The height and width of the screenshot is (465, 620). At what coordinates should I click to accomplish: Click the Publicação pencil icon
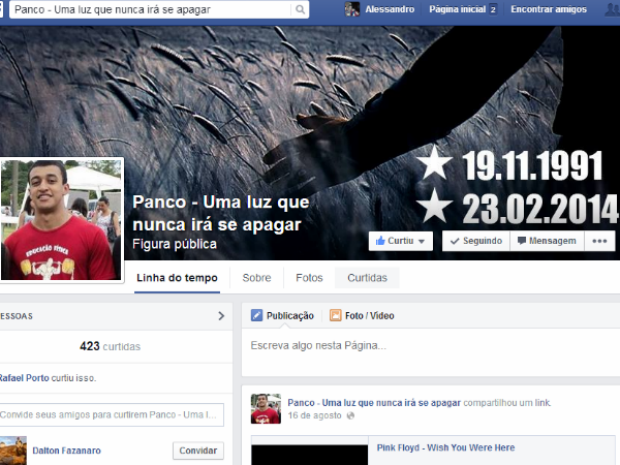pyautogui.click(x=257, y=316)
